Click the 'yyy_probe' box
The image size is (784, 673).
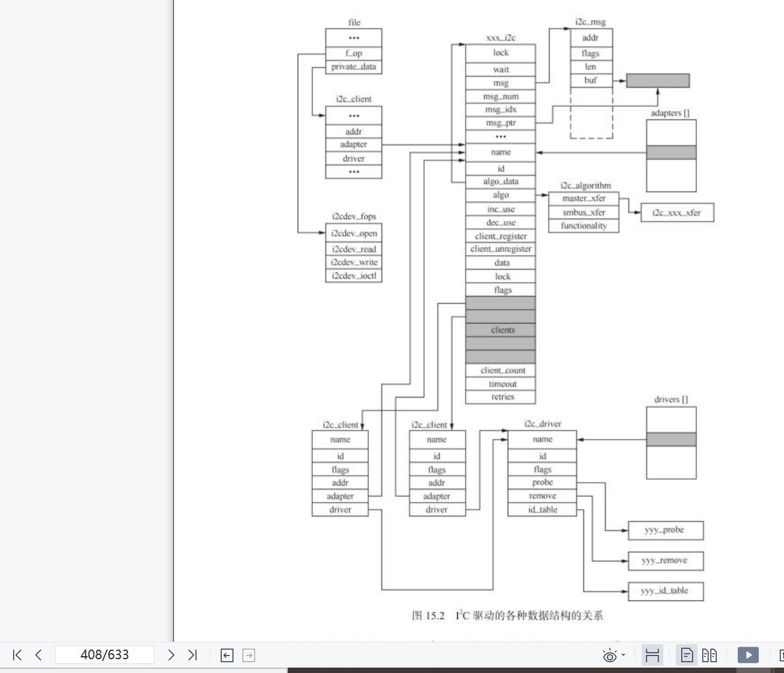point(665,530)
